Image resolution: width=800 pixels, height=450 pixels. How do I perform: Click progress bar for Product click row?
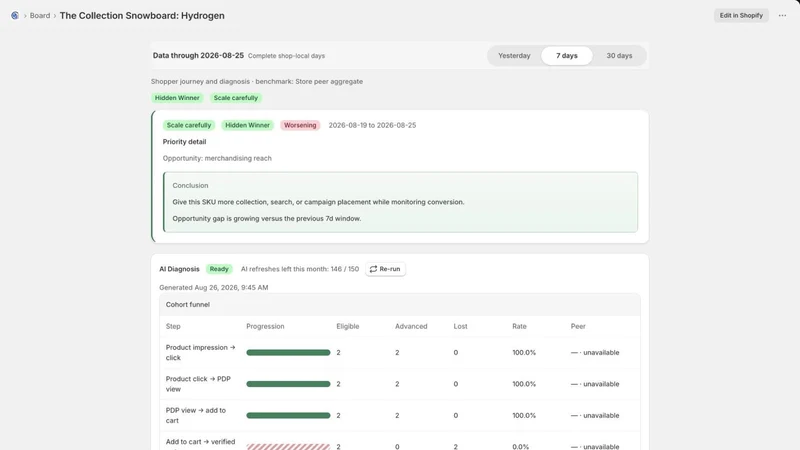pyautogui.click(x=288, y=384)
